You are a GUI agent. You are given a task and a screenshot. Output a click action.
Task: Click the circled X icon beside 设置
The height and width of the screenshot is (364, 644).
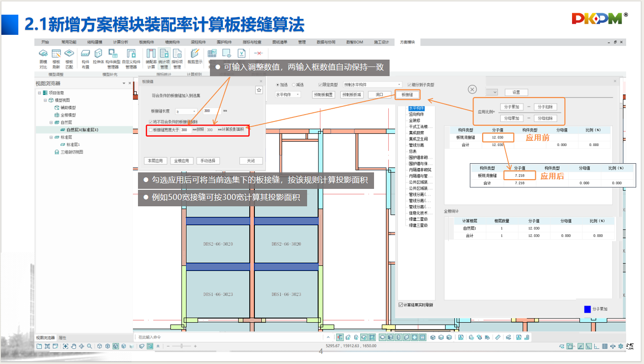click(x=473, y=89)
